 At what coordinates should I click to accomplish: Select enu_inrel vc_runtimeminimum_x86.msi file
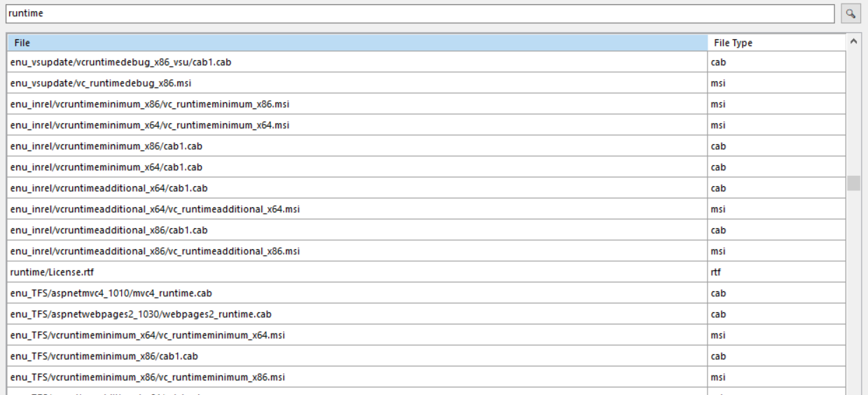pos(150,104)
